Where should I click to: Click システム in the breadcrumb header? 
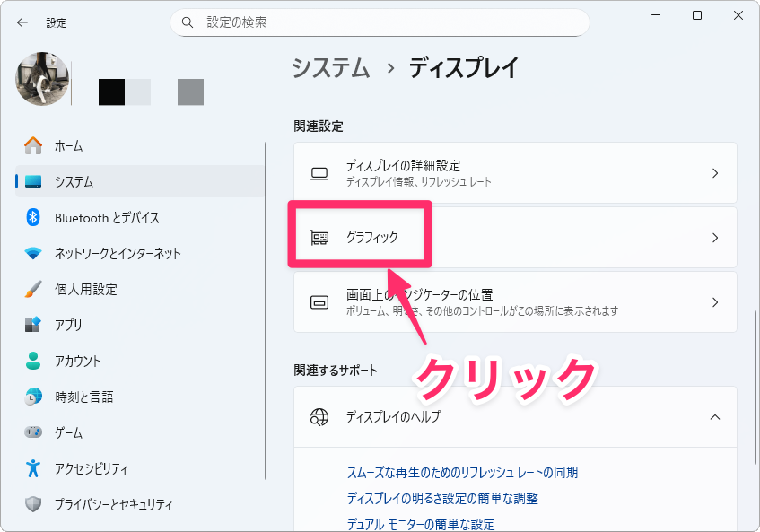pos(331,68)
